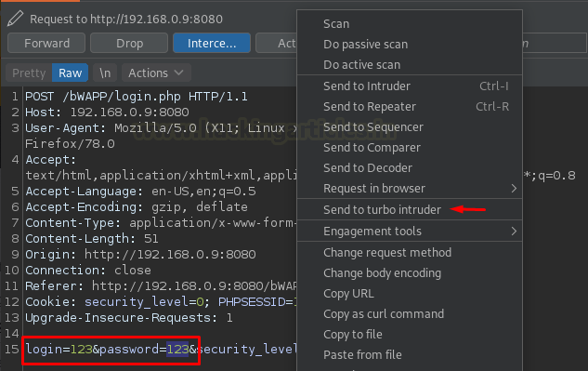Image resolution: width=588 pixels, height=371 pixels.
Task: Choose Do active scan
Action: point(410,64)
